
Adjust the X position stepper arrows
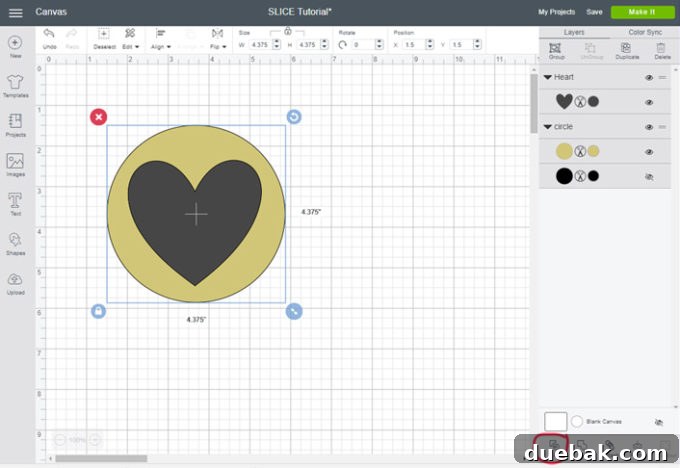[430, 45]
